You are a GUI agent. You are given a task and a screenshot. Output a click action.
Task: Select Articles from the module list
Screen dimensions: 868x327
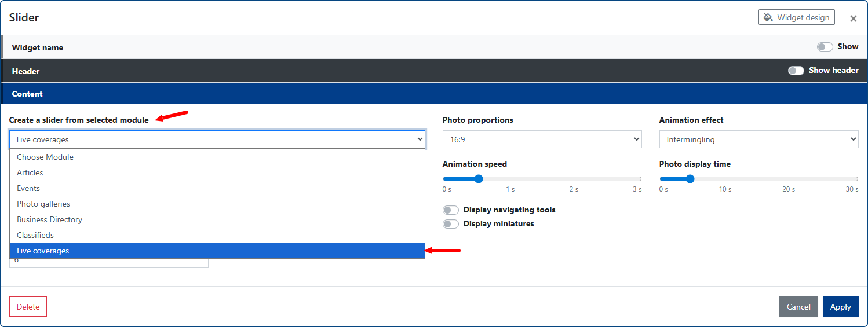(30, 172)
